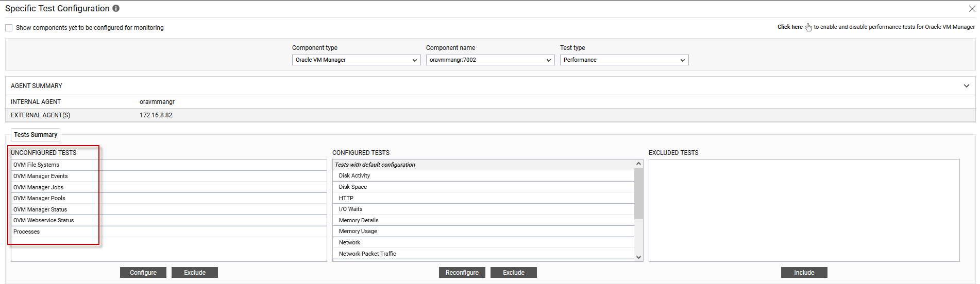Select Memory Details configured test

[x=483, y=220]
